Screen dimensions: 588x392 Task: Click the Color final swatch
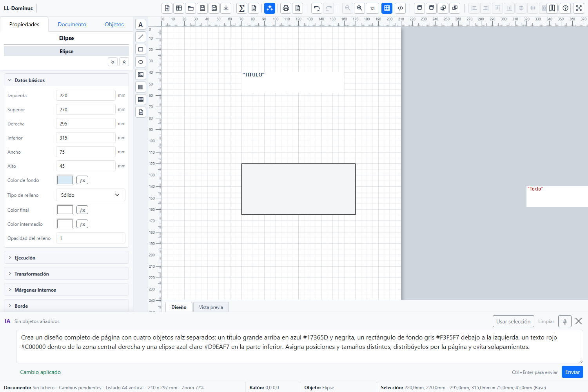[x=65, y=210]
